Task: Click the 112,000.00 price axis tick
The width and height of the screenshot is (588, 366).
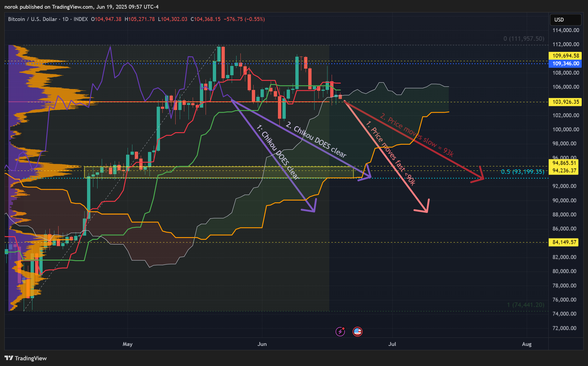Action: [566, 44]
